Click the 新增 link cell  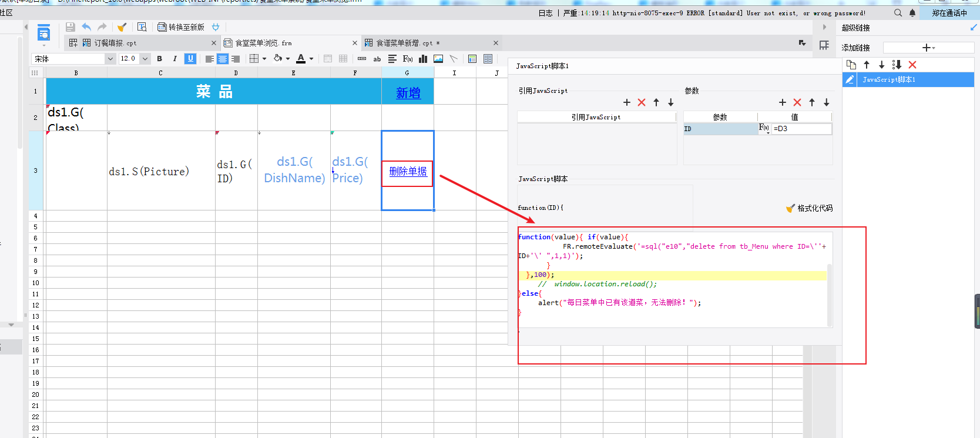(408, 92)
